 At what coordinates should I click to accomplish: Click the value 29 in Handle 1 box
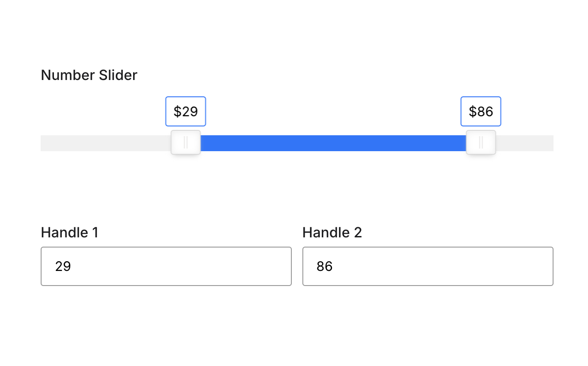point(63,267)
